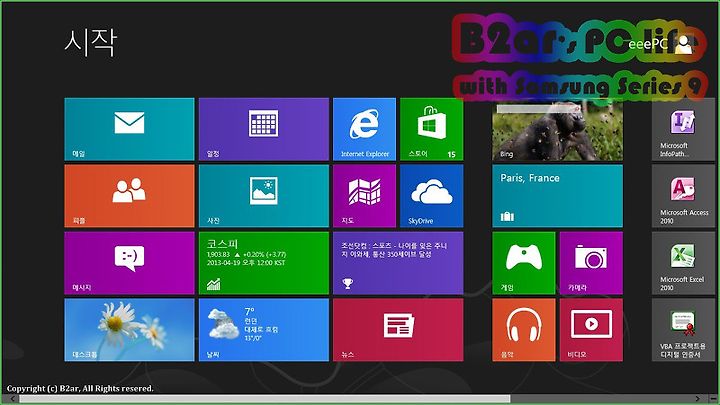Launch Internet Explorer tile
The width and height of the screenshot is (720, 405).
click(365, 129)
